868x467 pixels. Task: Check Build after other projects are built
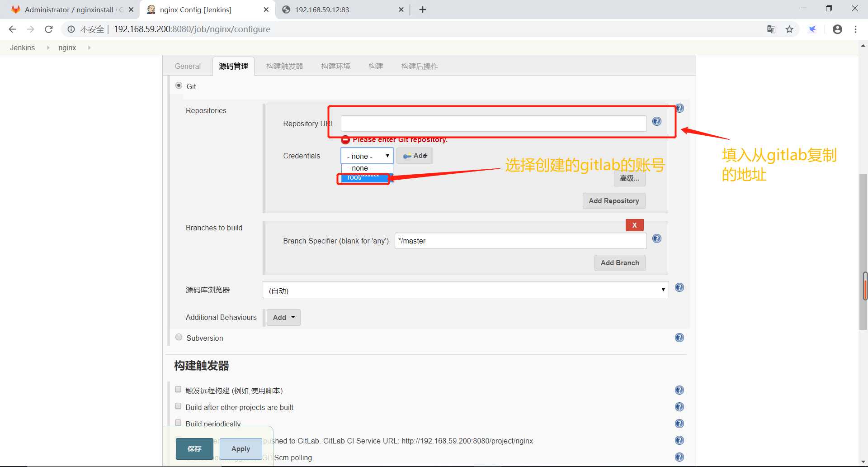tap(178, 406)
